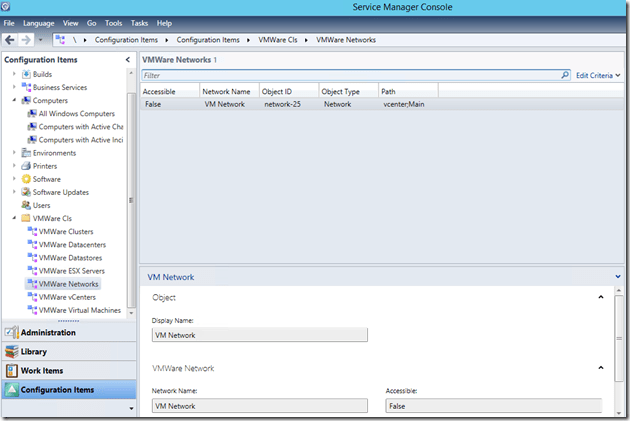Collapse the VM Network details pane chevron

(619, 277)
